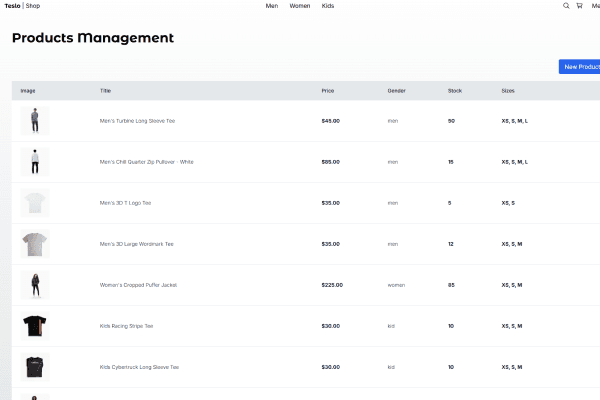Click Men's Chill Quarter Zip Pullover thumbnail

point(35,162)
